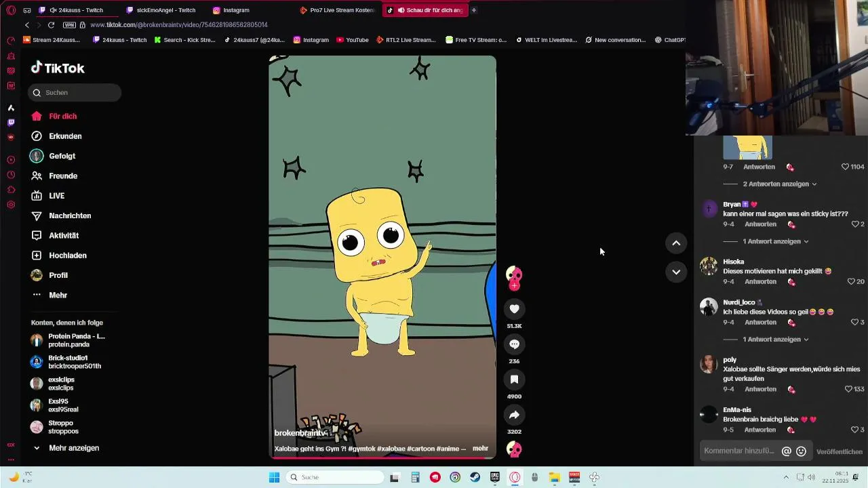Open followed account exslclips
Screen dimensions: 868x488
coord(53,384)
